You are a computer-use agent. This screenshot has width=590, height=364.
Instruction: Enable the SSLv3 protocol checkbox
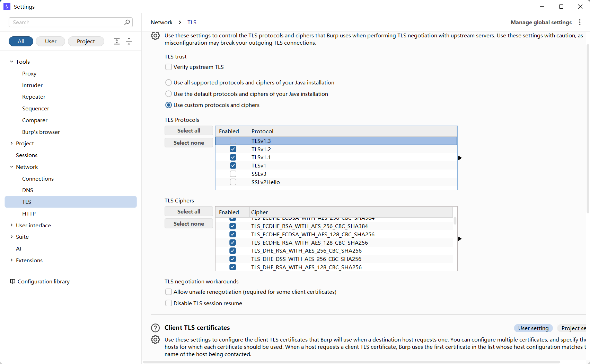pyautogui.click(x=233, y=174)
